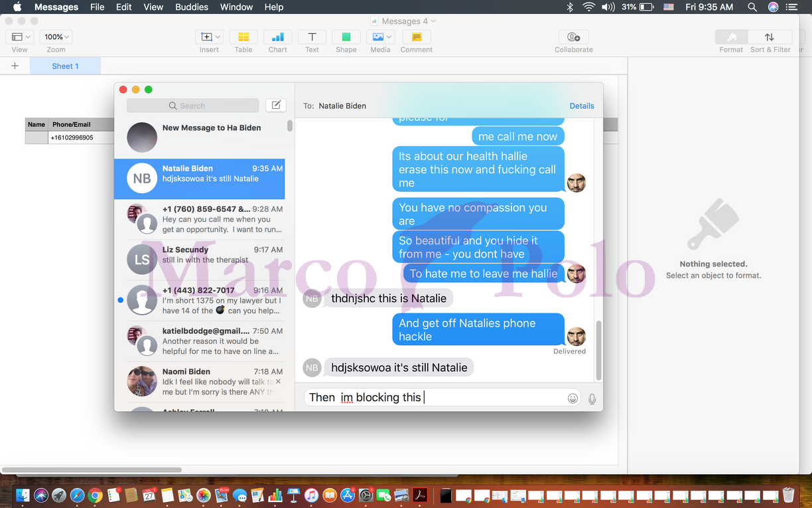
Task: Click Comment button in Numbers toolbar
Action: [x=417, y=37]
